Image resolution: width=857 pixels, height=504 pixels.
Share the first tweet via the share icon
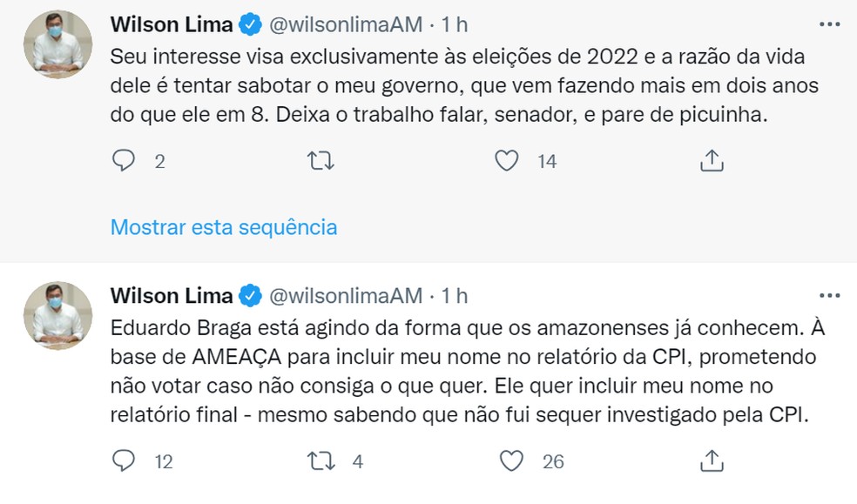click(712, 160)
